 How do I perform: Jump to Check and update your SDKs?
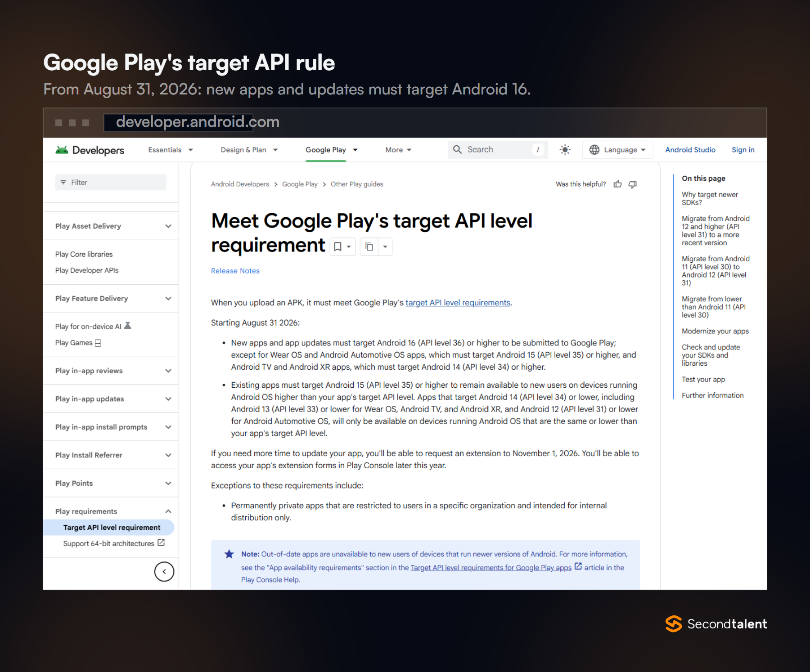(711, 355)
